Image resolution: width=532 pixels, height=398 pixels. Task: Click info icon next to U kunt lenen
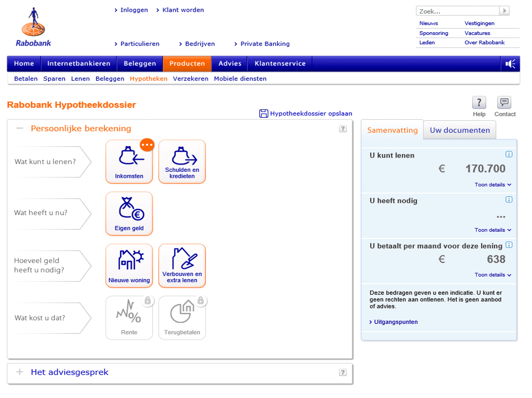click(x=509, y=154)
